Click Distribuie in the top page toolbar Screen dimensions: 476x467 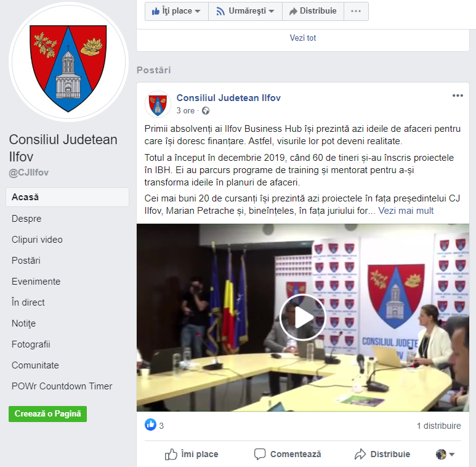[313, 11]
